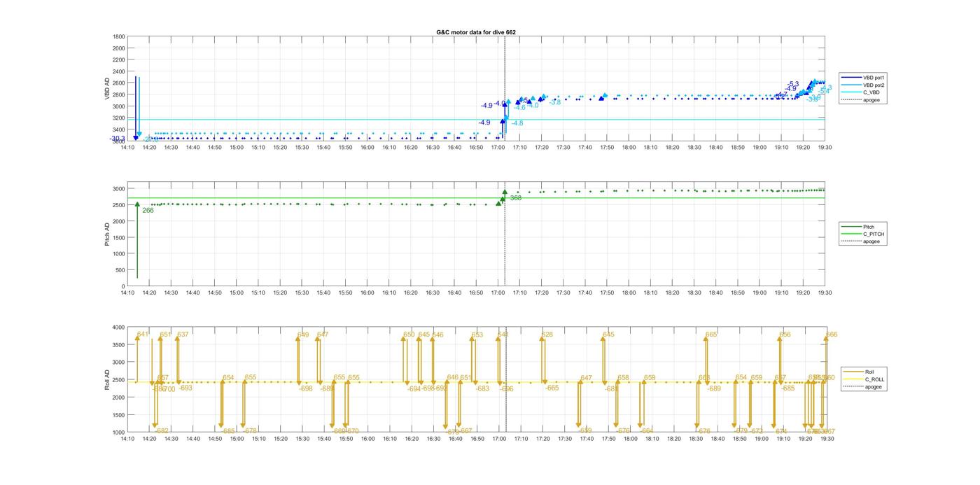Image resolution: width=980 pixels, height=485 pixels.
Task: Click the '266' pitch data label
Action: (148, 210)
